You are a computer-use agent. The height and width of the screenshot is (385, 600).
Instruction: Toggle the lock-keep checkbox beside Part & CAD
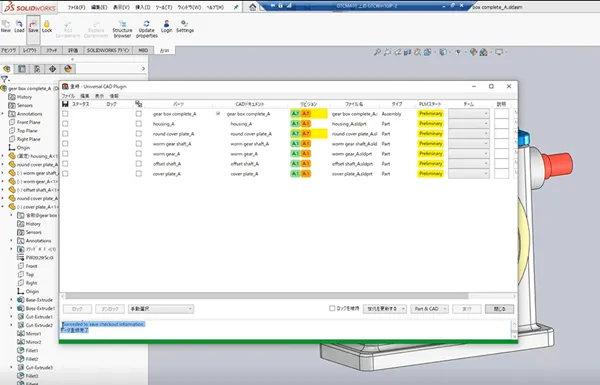pyautogui.click(x=332, y=308)
